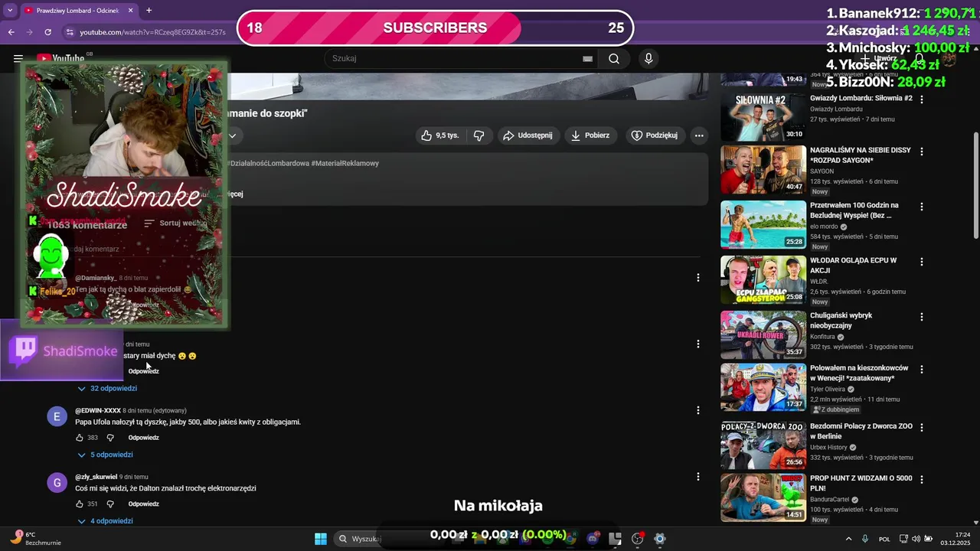This screenshot has height=551, width=980.
Task: Toggle the system tray microphone indicator
Action: point(865,539)
